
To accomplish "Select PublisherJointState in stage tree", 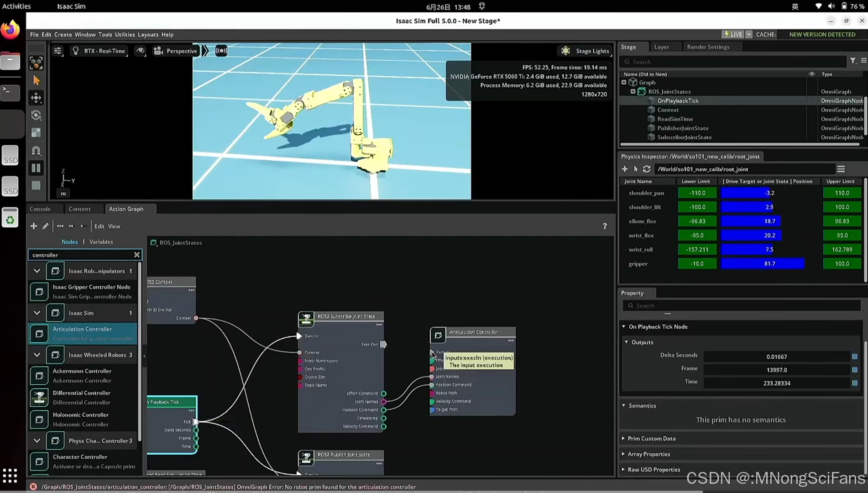I will click(683, 128).
